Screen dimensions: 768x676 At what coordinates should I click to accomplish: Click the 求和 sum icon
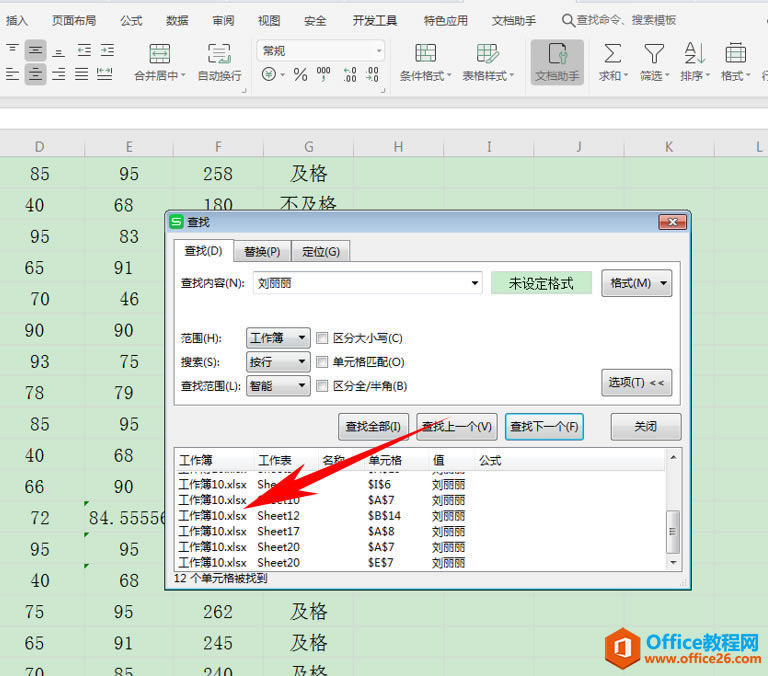[612, 53]
